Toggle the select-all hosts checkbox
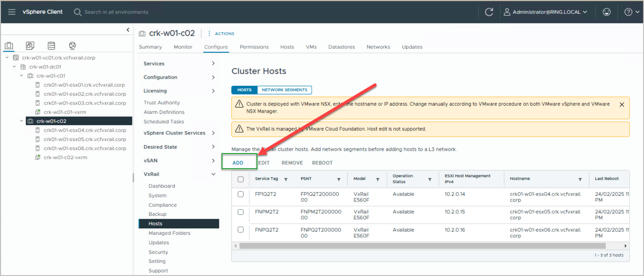Image resolution: width=644 pixels, height=276 pixels. tap(241, 179)
